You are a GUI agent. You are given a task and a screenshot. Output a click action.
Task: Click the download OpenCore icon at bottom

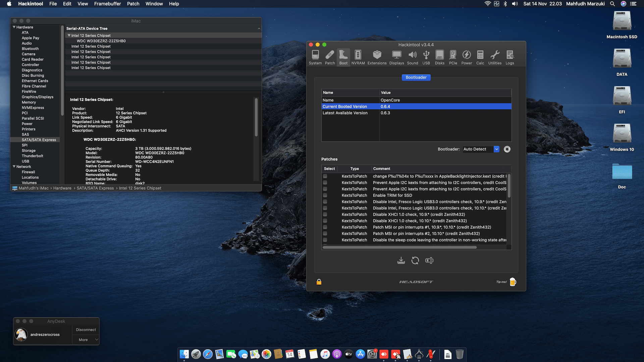click(401, 260)
